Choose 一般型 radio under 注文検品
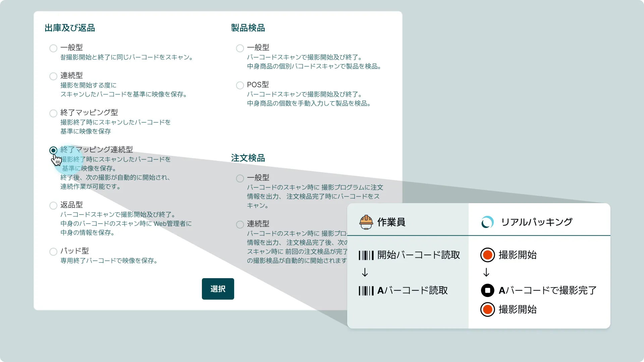644x362 pixels. tap(240, 178)
